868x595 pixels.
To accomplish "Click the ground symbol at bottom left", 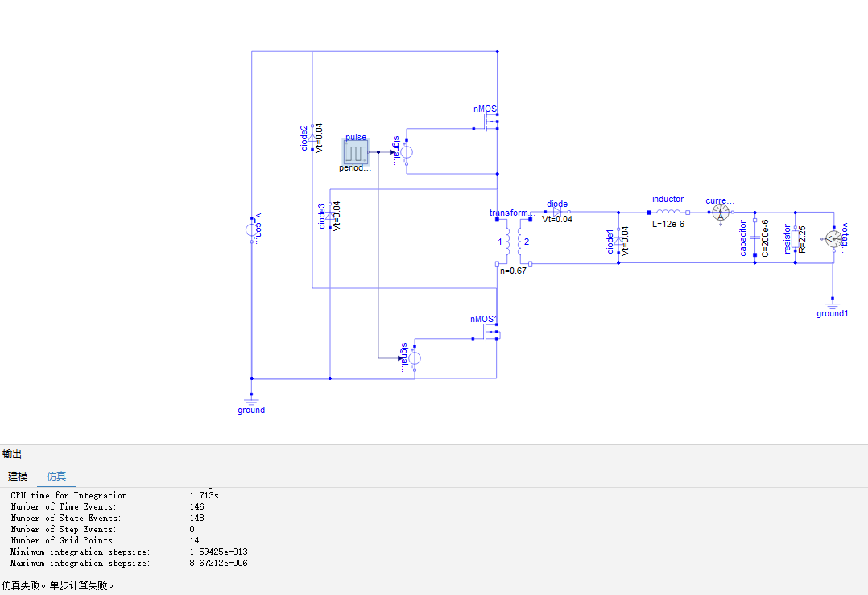I will point(251,400).
